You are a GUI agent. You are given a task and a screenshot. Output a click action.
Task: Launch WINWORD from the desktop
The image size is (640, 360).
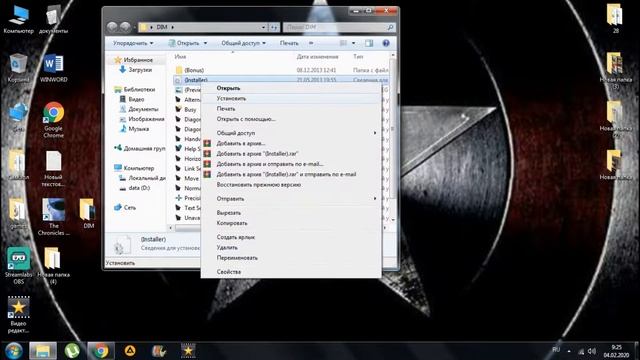click(53, 68)
